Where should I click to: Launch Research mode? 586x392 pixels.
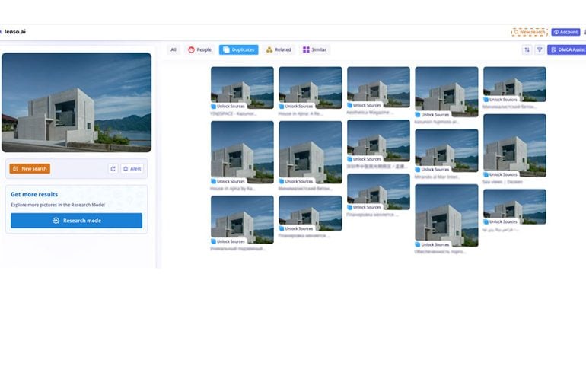77,221
